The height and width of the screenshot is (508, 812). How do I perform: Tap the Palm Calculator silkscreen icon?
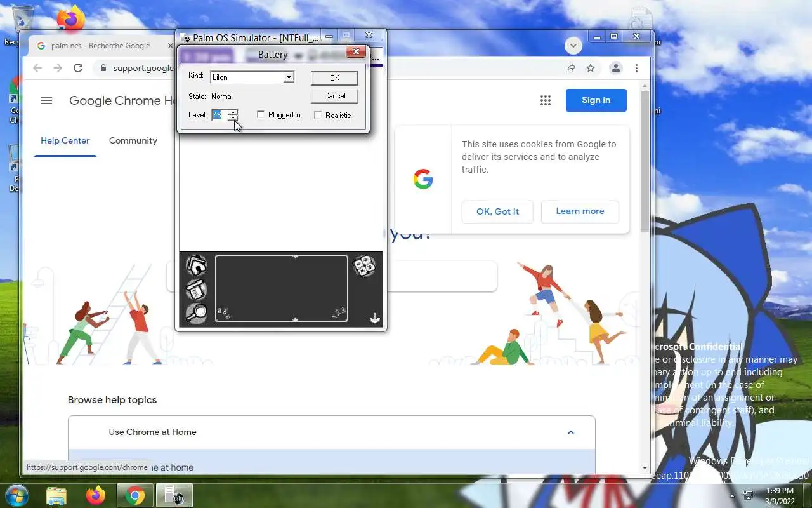(365, 266)
